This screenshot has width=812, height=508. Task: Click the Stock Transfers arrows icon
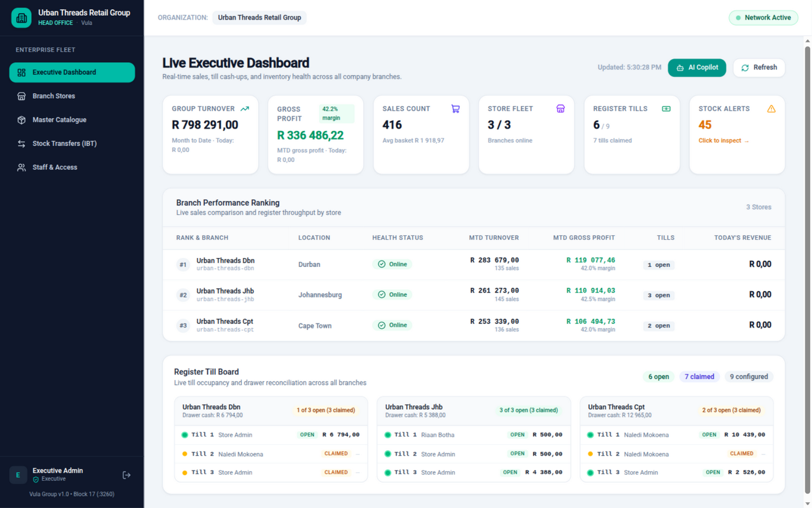21,143
